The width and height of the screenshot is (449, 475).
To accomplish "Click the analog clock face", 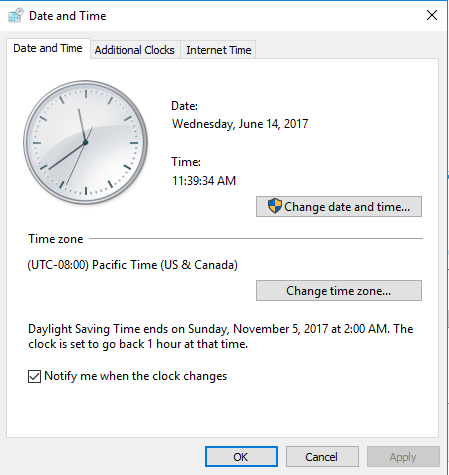I will [x=85, y=142].
